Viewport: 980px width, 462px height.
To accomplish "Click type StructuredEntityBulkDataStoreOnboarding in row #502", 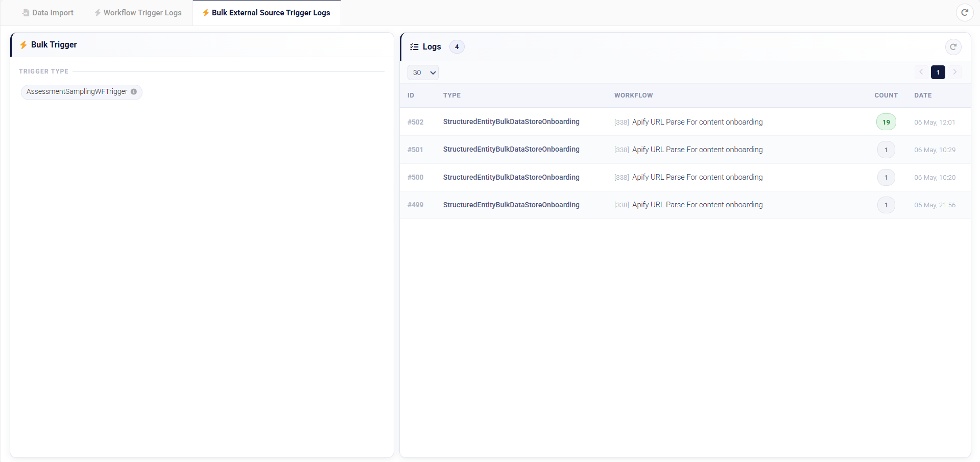I will click(x=511, y=121).
